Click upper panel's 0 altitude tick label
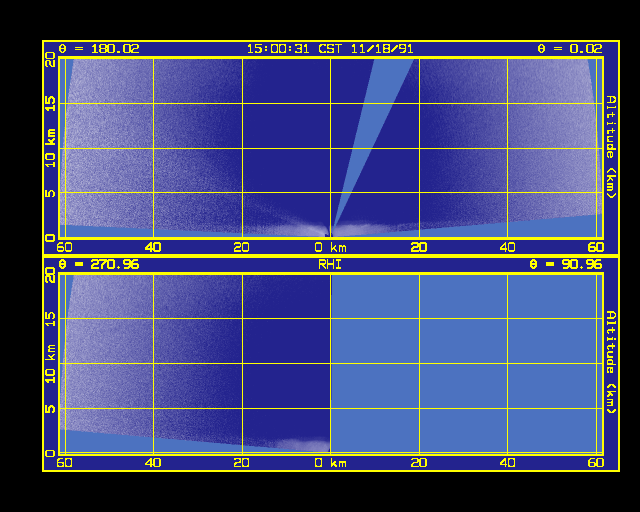This screenshot has height=512, width=640. click(x=50, y=238)
